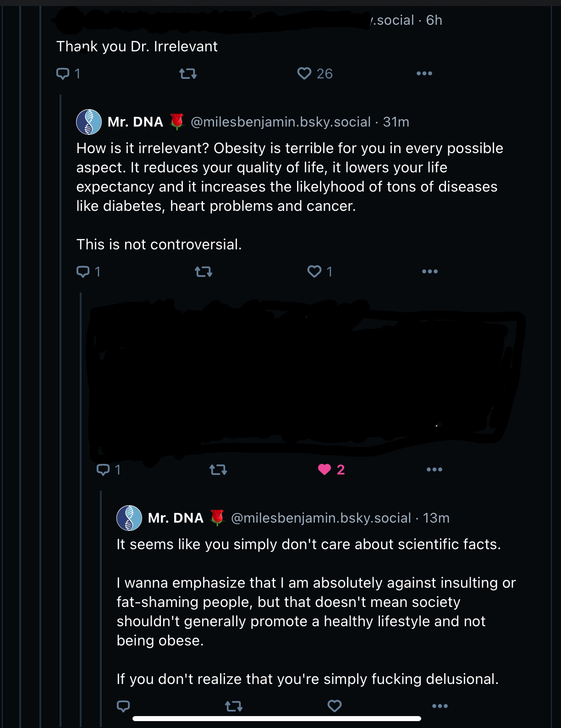Unlike the blacked-out post with pink heart
The width and height of the screenshot is (561, 728).
pyautogui.click(x=324, y=469)
